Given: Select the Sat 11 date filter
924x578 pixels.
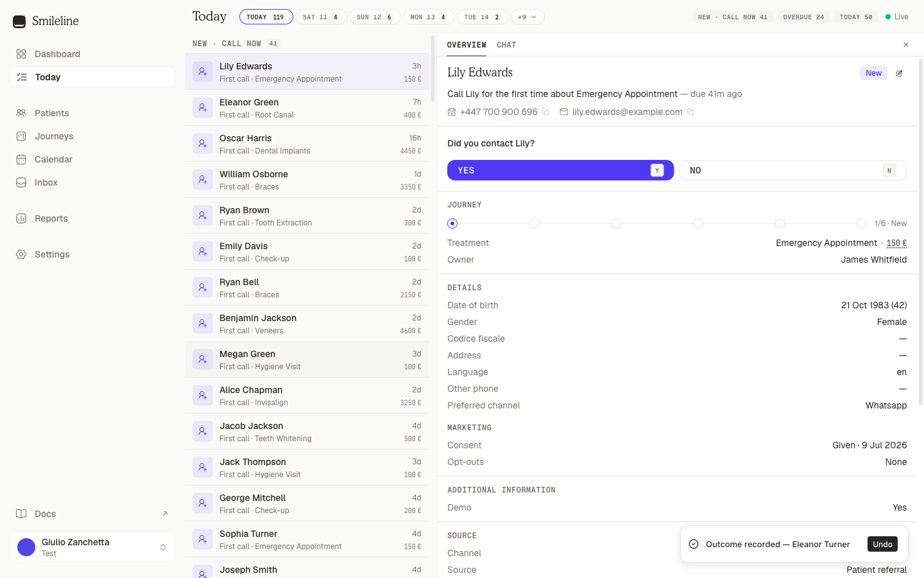Looking at the screenshot, I should 321,17.
